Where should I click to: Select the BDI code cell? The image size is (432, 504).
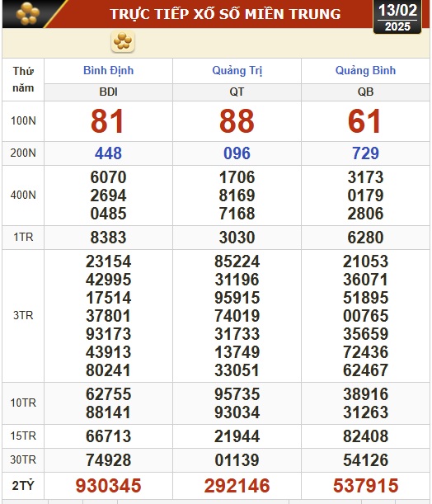click(x=108, y=92)
